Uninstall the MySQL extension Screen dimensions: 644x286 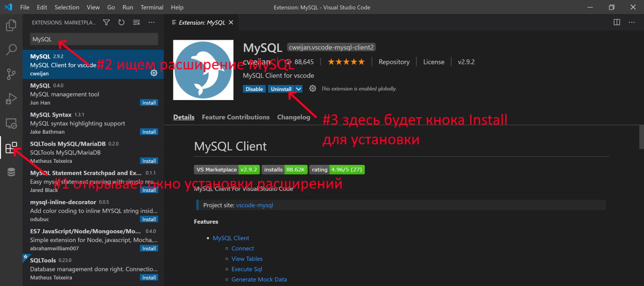[x=281, y=89]
